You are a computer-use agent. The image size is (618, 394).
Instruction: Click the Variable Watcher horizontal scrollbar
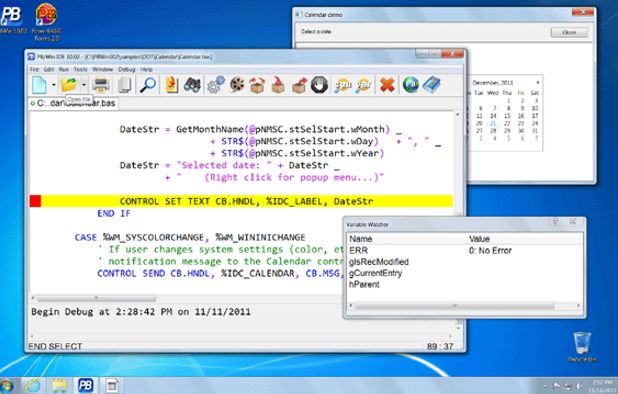pos(454,306)
